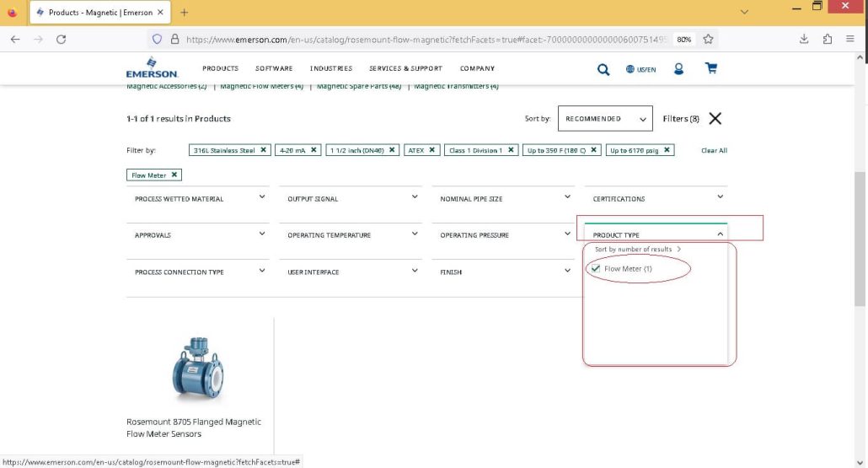Screen dimensions: 868x468
Task: Reload the page with refresh icon
Action: (61, 40)
